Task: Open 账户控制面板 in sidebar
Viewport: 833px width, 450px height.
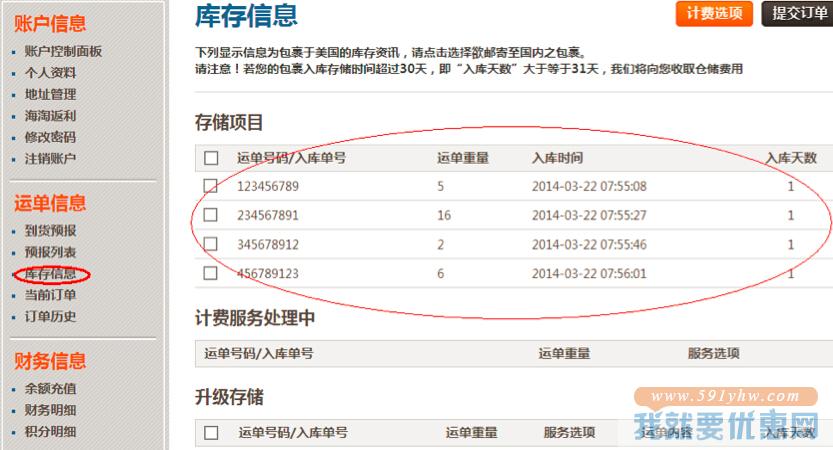Action: click(x=63, y=52)
